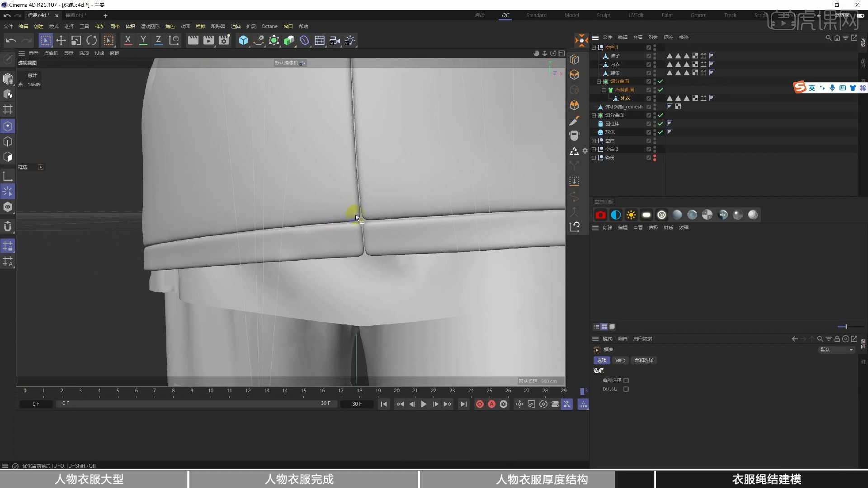Check the visible only checkbox
Screen dimensions: 868x488
[x=626, y=389]
